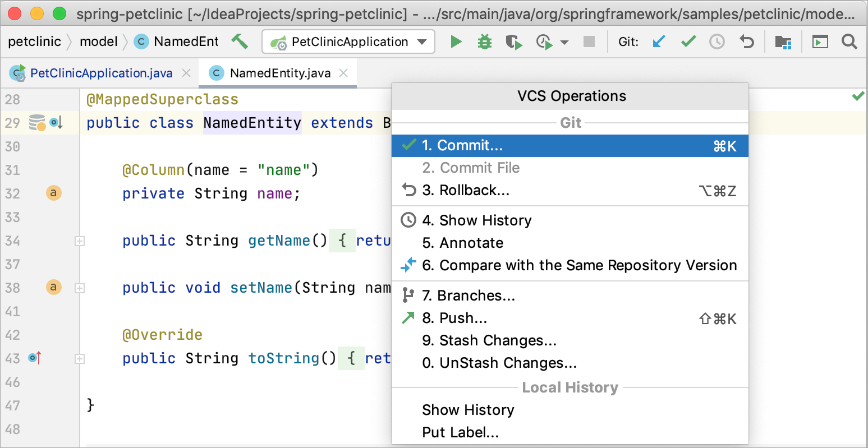Viewport: 868px width, 448px height.
Task: Click the 'a' gutter badge on line 32
Action: tap(53, 193)
